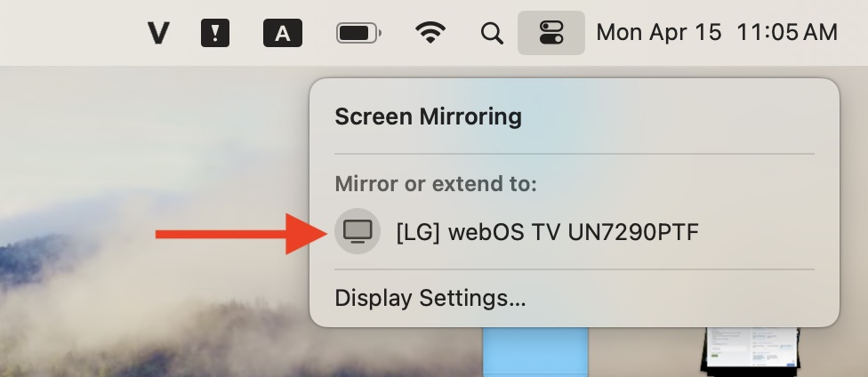Open Display Settings…
Screen dimensions: 868x377
[x=430, y=298]
